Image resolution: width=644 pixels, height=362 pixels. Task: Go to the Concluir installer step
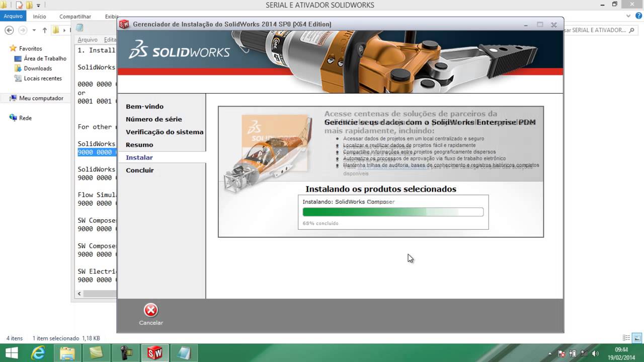point(140,170)
